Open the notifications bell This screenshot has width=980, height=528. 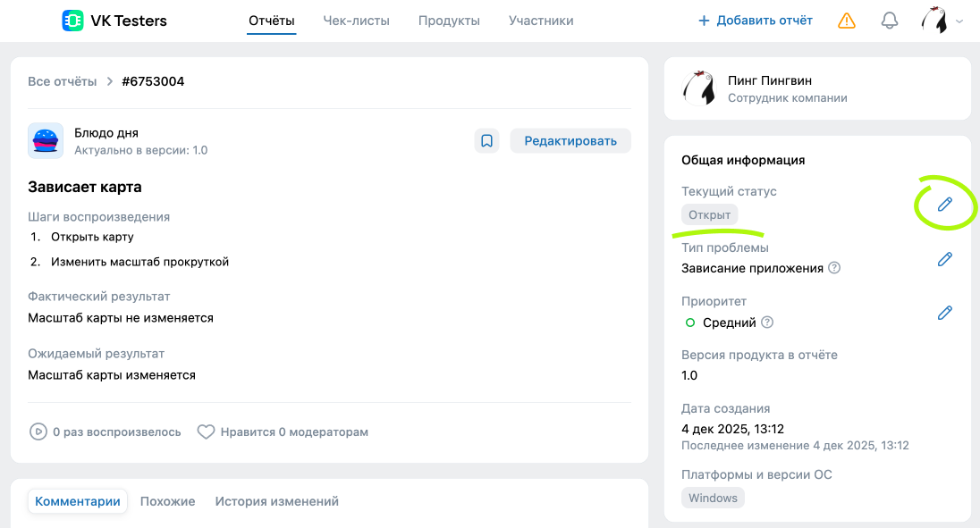pyautogui.click(x=890, y=21)
